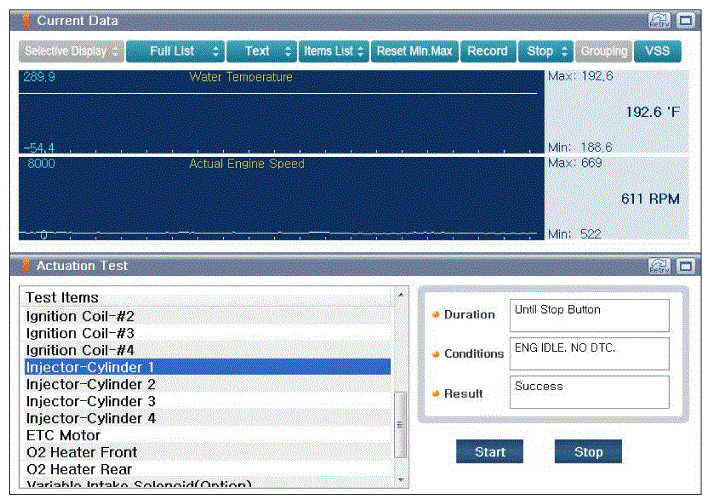Screen dimensions: 711x504
Task: Click the Grouping button
Action: click(x=604, y=51)
